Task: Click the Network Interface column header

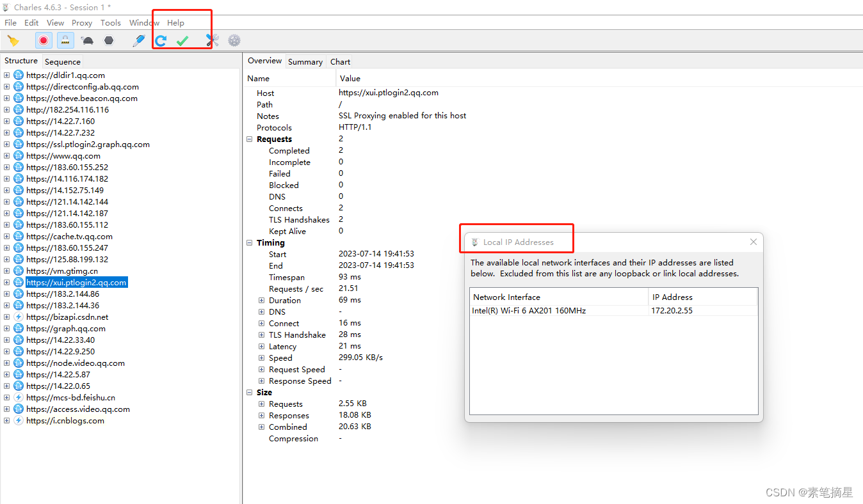Action: (559, 297)
